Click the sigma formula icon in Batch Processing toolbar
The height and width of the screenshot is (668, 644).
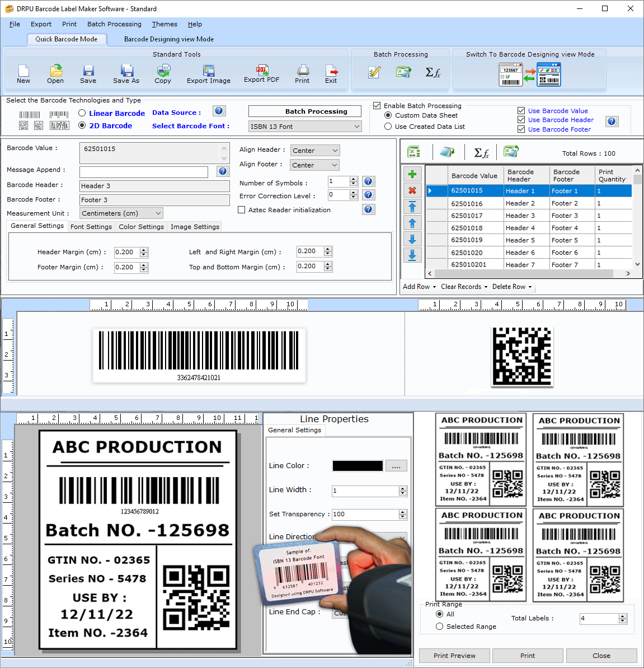pyautogui.click(x=433, y=72)
